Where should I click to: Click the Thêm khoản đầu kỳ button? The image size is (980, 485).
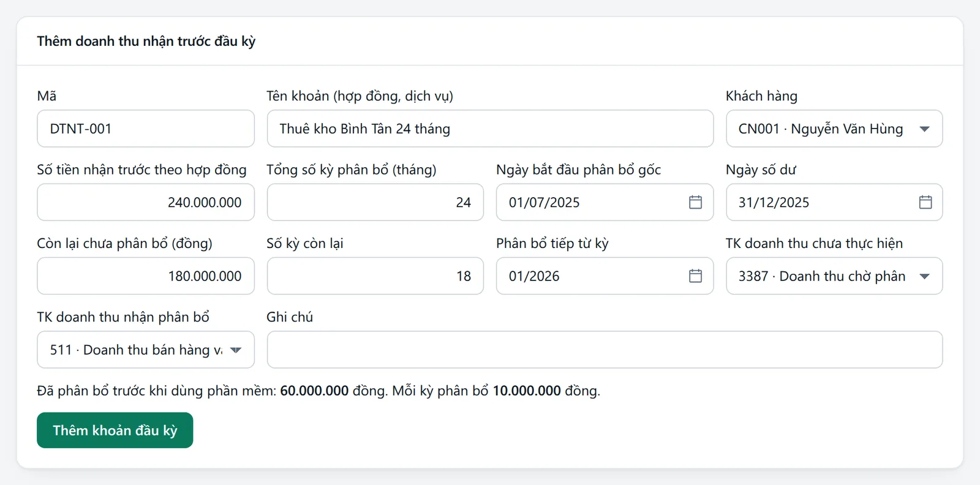[115, 430]
